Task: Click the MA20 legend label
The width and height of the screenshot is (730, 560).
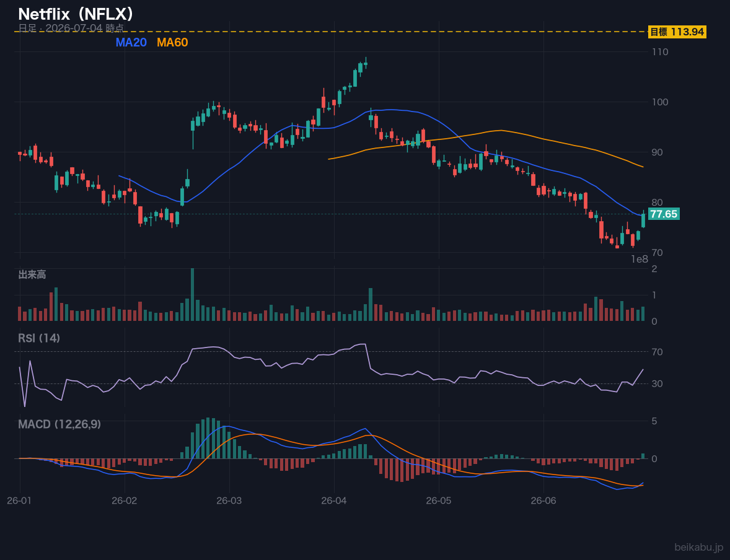Action: tap(131, 42)
